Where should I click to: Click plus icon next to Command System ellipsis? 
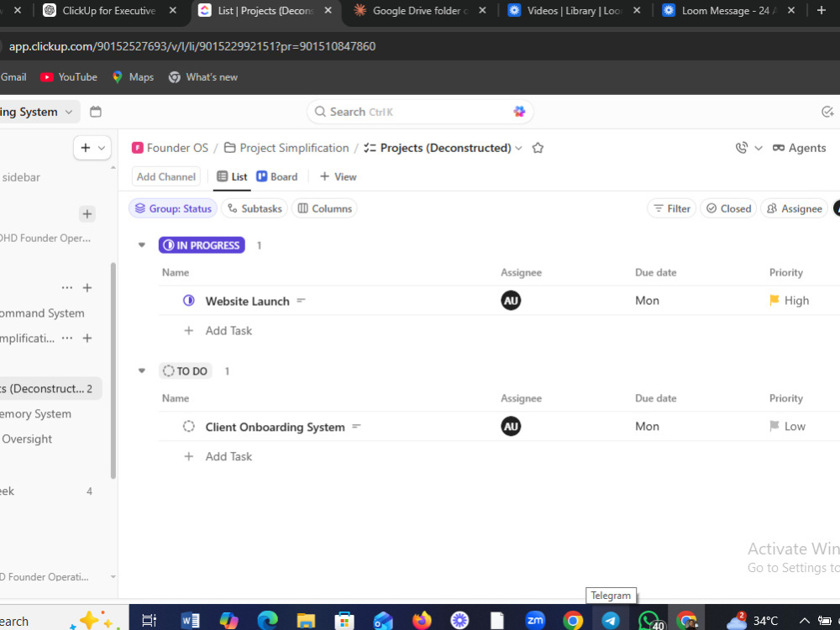[87, 287]
